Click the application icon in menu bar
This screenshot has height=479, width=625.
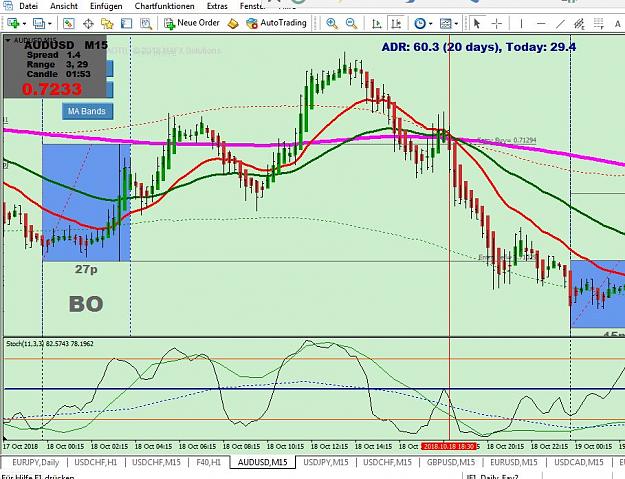pyautogui.click(x=8, y=6)
